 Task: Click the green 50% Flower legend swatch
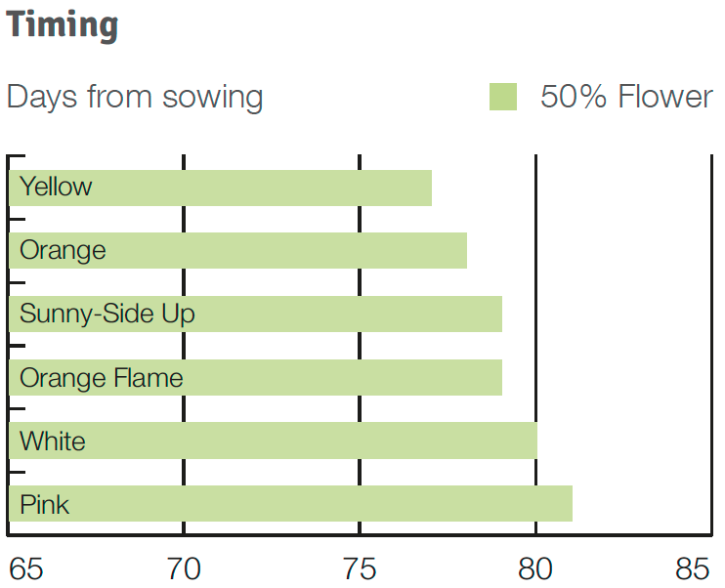pos(503,97)
